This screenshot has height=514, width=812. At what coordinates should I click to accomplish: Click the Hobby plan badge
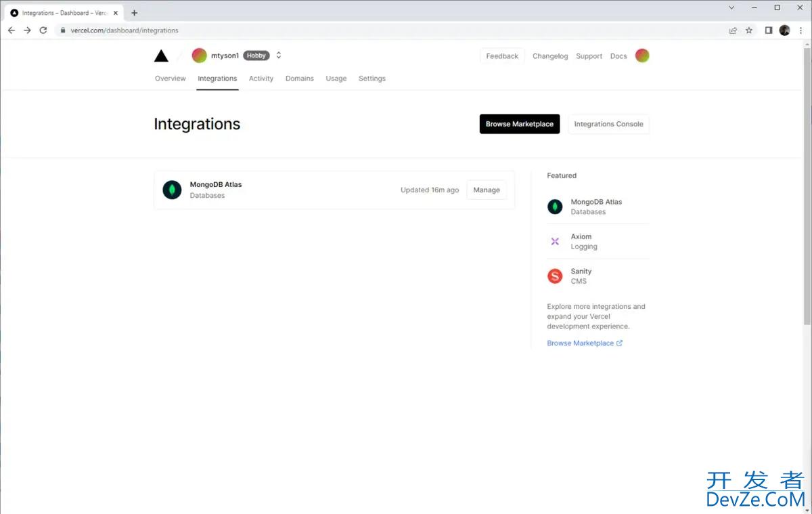point(256,56)
